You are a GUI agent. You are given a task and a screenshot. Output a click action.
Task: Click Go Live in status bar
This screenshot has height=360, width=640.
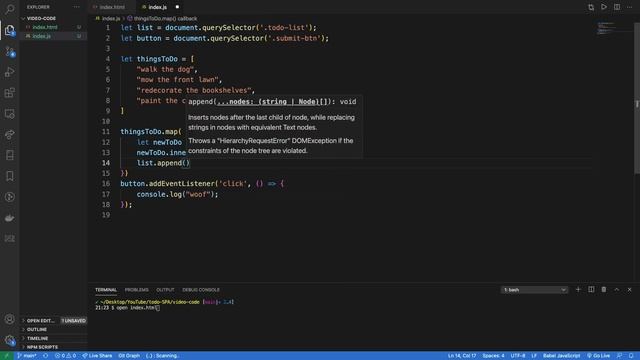point(598,356)
